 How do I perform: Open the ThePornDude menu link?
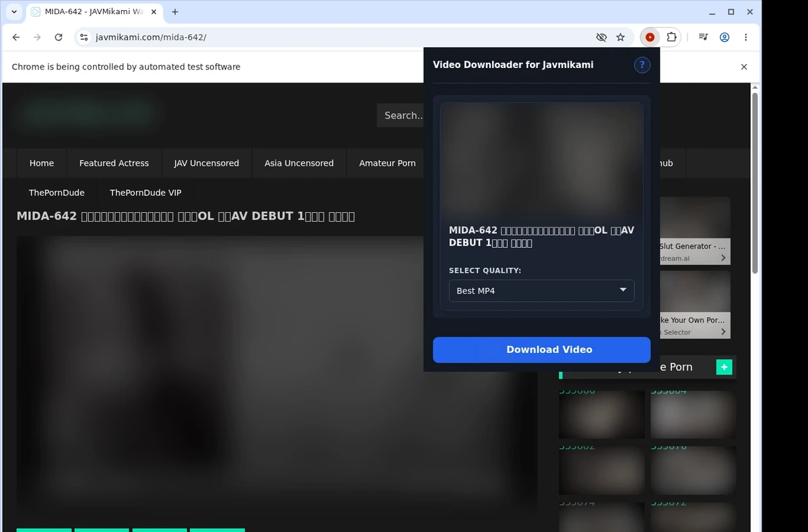(57, 193)
